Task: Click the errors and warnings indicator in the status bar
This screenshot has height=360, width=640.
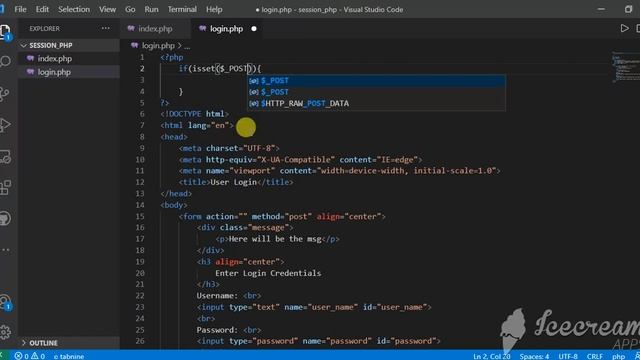Action: (30, 356)
